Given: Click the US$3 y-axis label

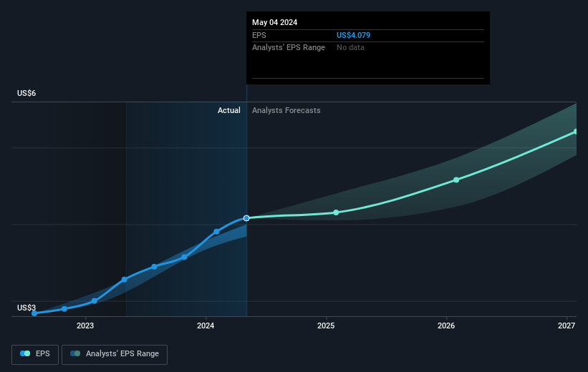Looking at the screenshot, I should pos(26,308).
